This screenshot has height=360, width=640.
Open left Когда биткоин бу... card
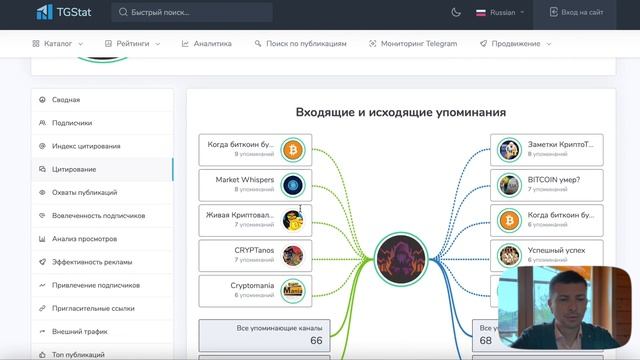(255, 150)
